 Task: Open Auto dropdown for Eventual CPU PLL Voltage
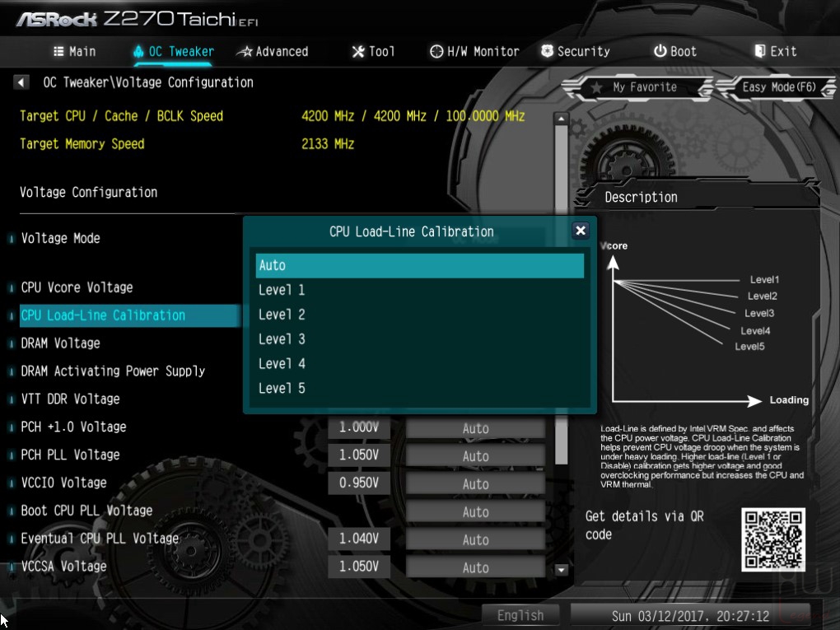pos(475,539)
